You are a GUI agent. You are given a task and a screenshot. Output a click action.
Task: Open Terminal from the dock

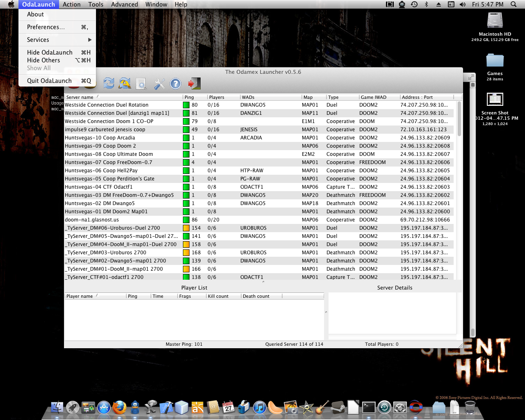coord(369,407)
